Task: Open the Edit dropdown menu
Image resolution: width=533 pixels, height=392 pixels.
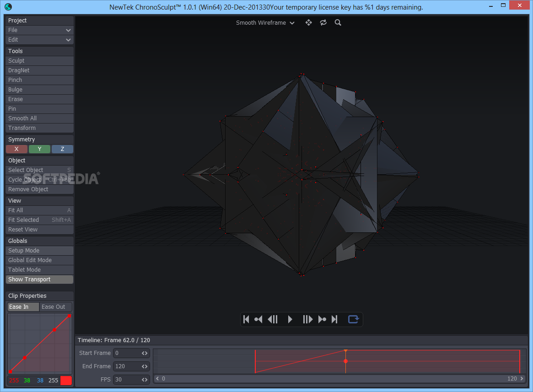Action: point(39,40)
